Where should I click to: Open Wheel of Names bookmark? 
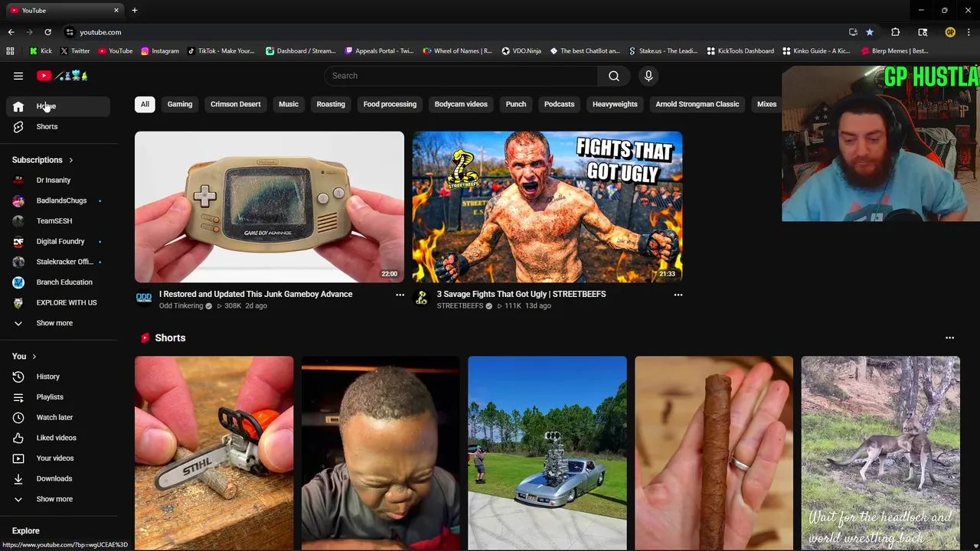pos(458,51)
